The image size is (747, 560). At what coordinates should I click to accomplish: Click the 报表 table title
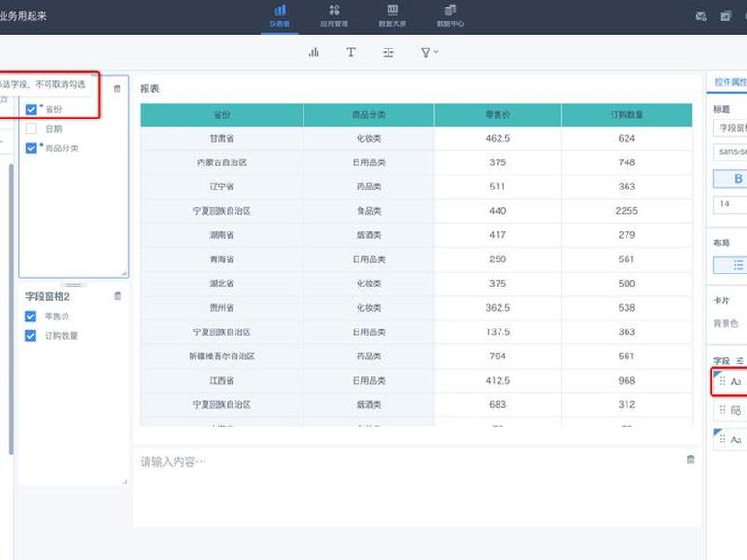149,89
